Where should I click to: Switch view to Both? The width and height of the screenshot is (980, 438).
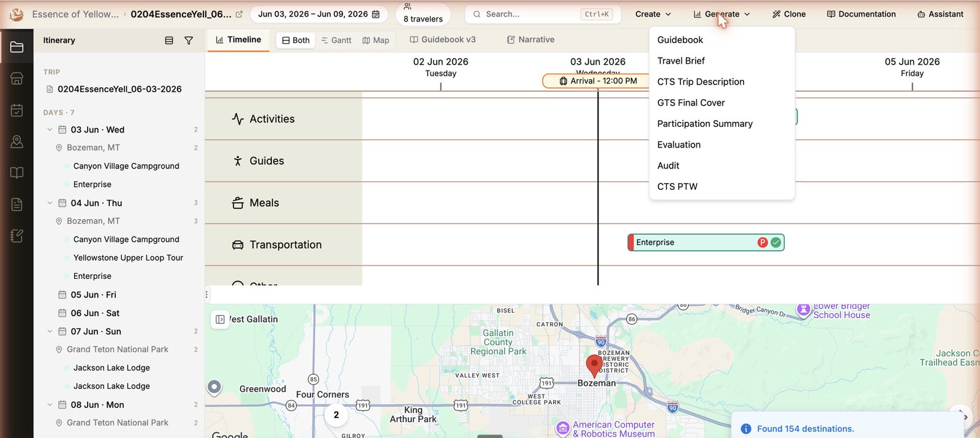pyautogui.click(x=296, y=40)
